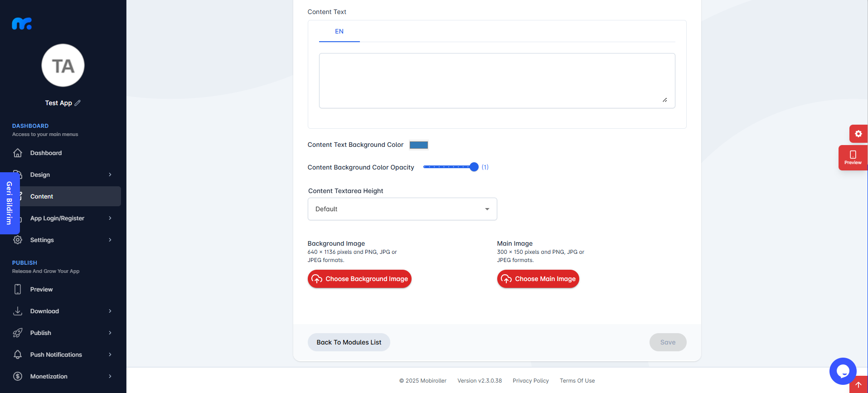
Task: Switch to the EN language tab
Action: pos(339,31)
